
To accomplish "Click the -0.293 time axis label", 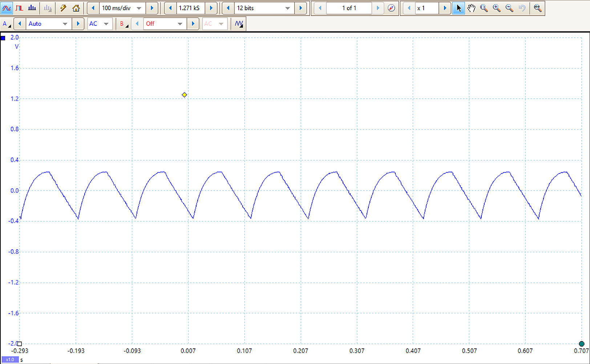I will point(20,351).
